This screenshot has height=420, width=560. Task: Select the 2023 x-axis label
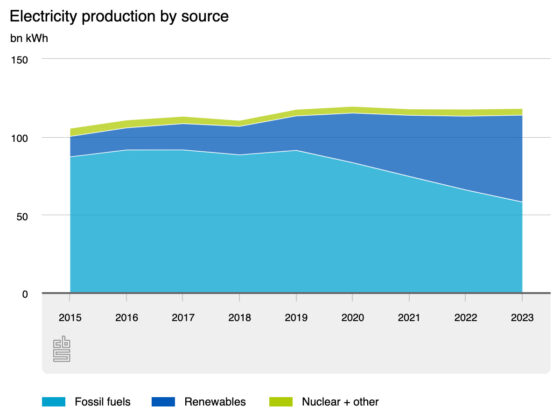(x=522, y=318)
